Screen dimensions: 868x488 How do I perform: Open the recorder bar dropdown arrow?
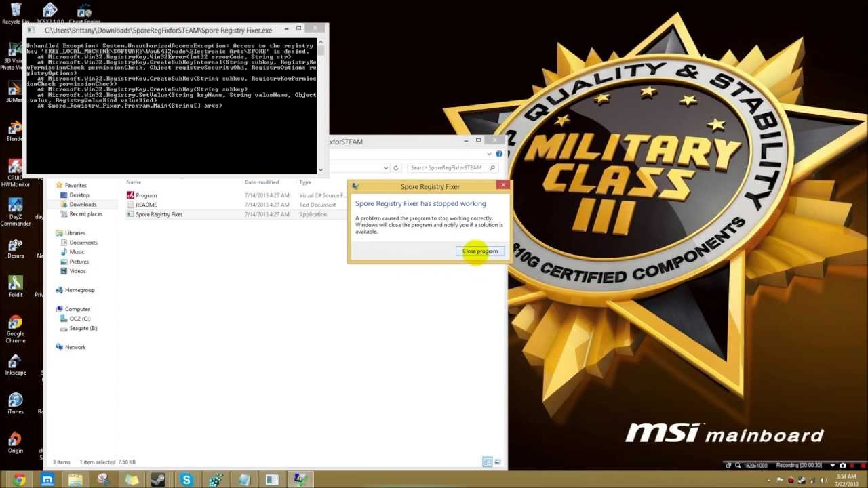[833, 466]
